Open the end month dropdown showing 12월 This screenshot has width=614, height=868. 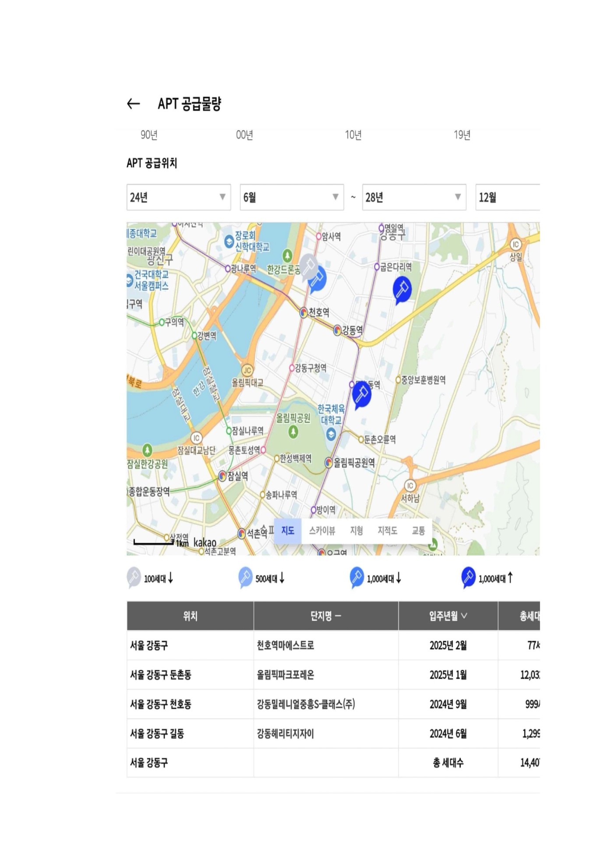coord(508,197)
